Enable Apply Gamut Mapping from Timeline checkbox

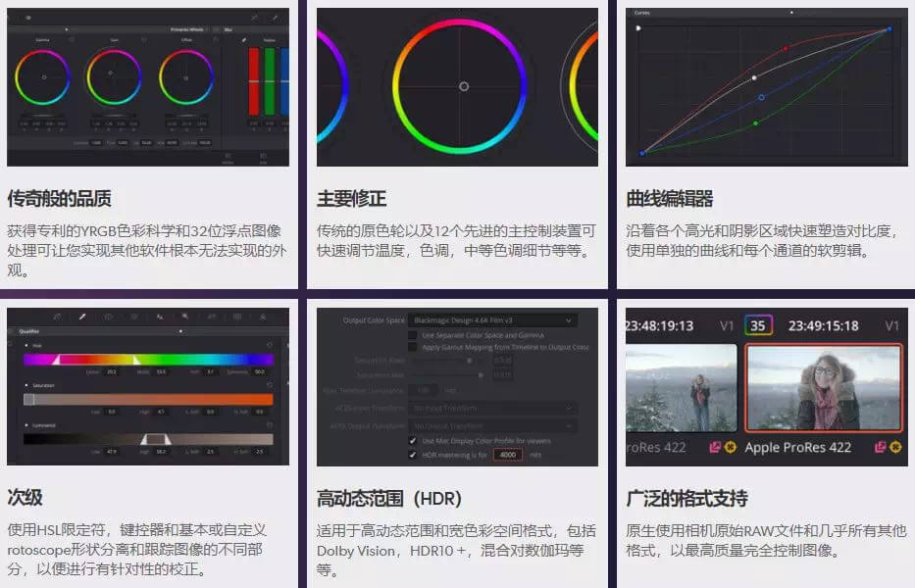click(413, 347)
